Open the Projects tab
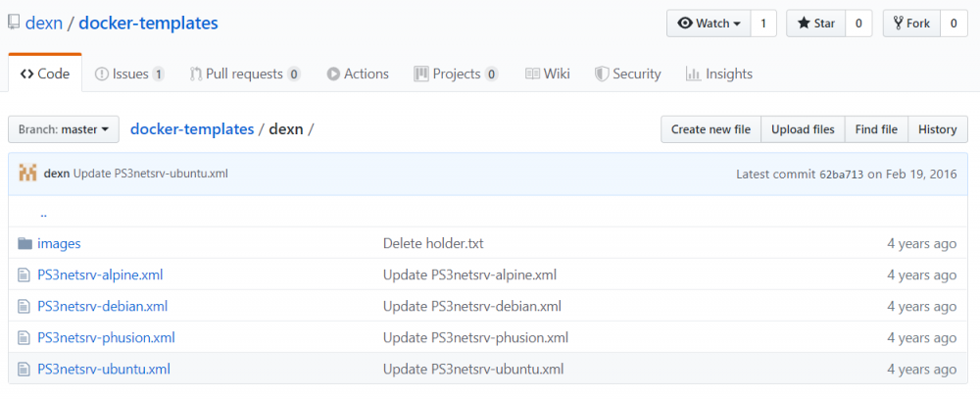 coord(457,74)
